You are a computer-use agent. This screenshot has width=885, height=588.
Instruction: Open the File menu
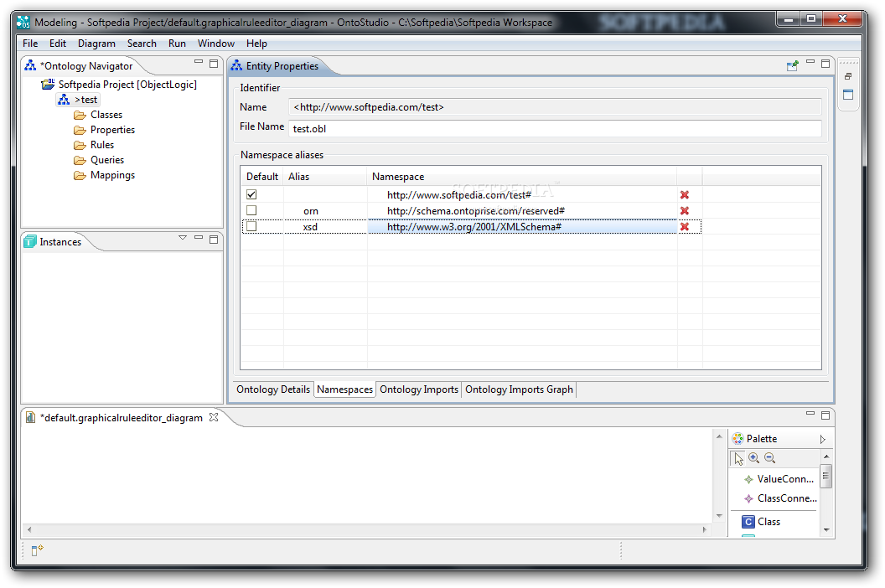coord(30,44)
